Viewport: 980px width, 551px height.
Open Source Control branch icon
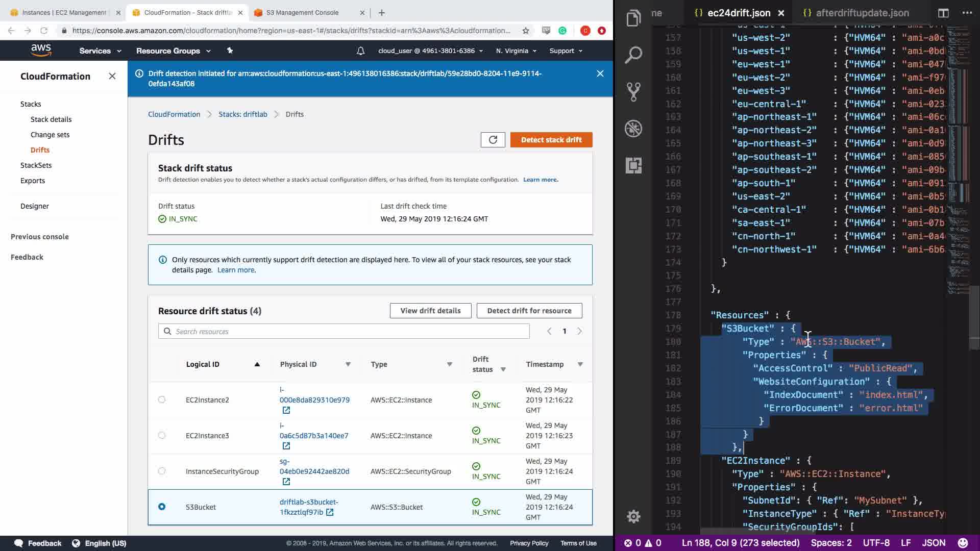point(633,92)
